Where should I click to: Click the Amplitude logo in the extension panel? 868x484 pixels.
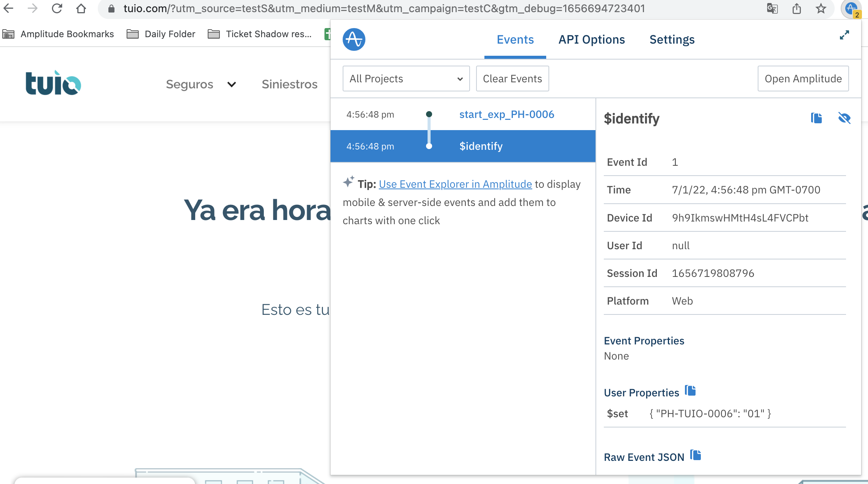(354, 39)
